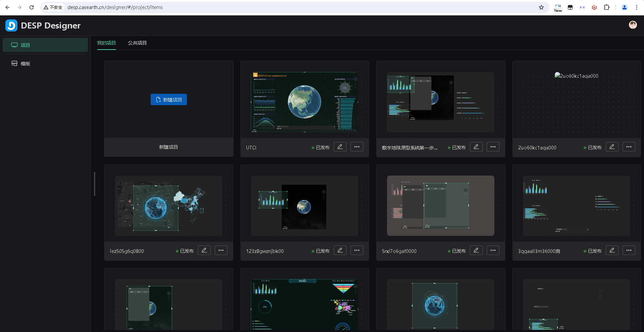The height and width of the screenshot is (332, 644).
Task: Click the edit pencil icon for UTCI project
Action: point(340,147)
